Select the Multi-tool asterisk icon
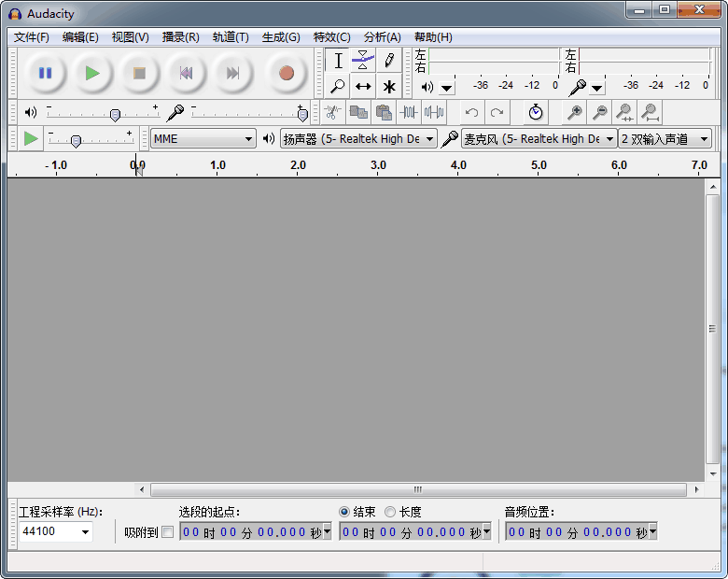Image resolution: width=728 pixels, height=579 pixels. point(389,87)
